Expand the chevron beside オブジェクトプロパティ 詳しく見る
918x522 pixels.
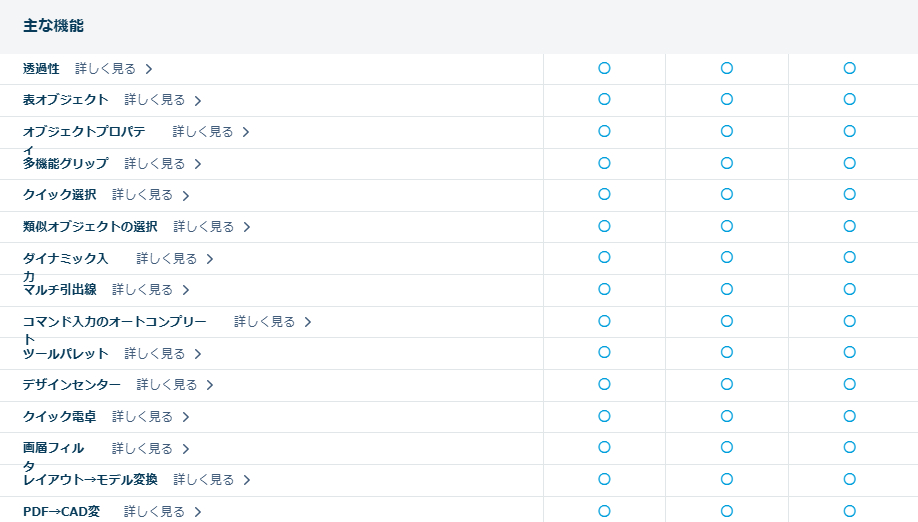pyautogui.click(x=246, y=132)
